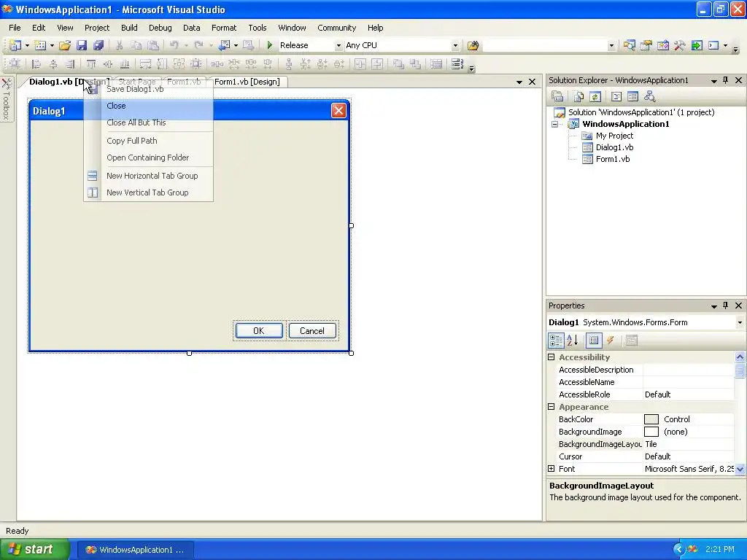Image resolution: width=747 pixels, height=560 pixels.
Task: Click the Align to Grid layout icon
Action: point(15,64)
